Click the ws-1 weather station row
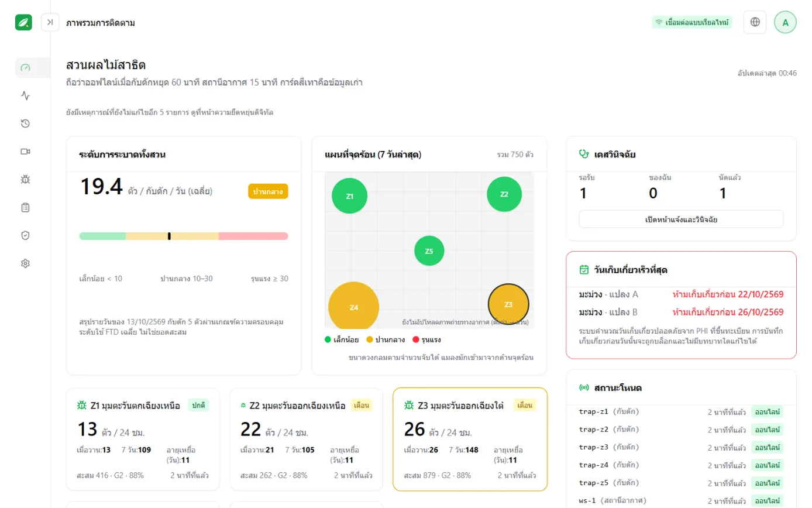This screenshot has width=812, height=508. 681,501
